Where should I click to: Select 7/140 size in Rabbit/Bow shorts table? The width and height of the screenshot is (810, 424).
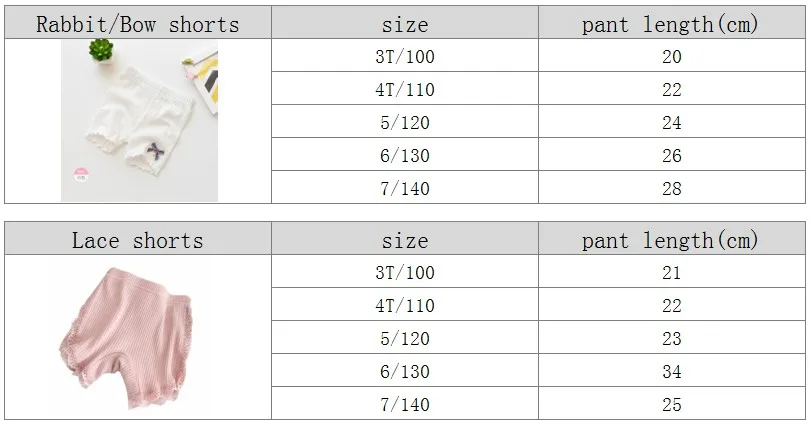click(x=405, y=187)
